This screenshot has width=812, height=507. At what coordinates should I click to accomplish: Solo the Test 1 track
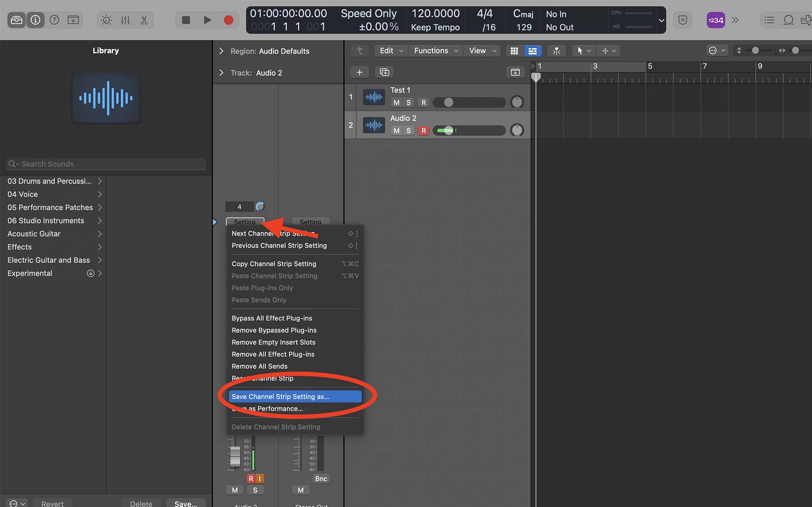(x=409, y=102)
